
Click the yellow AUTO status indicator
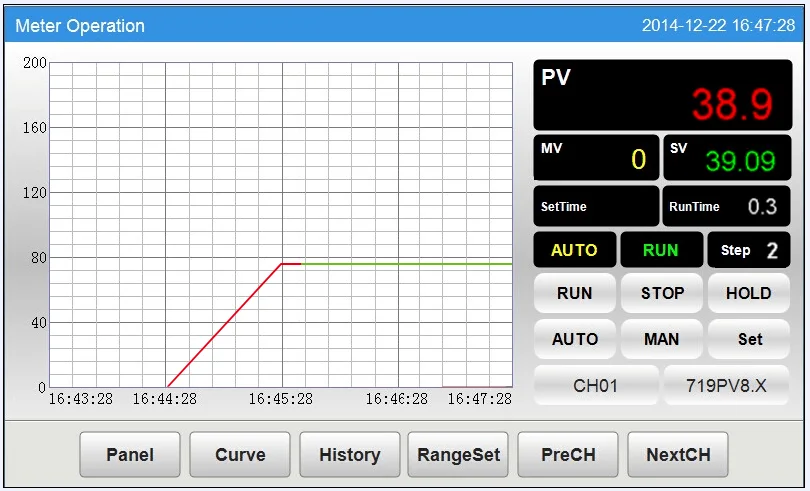point(574,250)
